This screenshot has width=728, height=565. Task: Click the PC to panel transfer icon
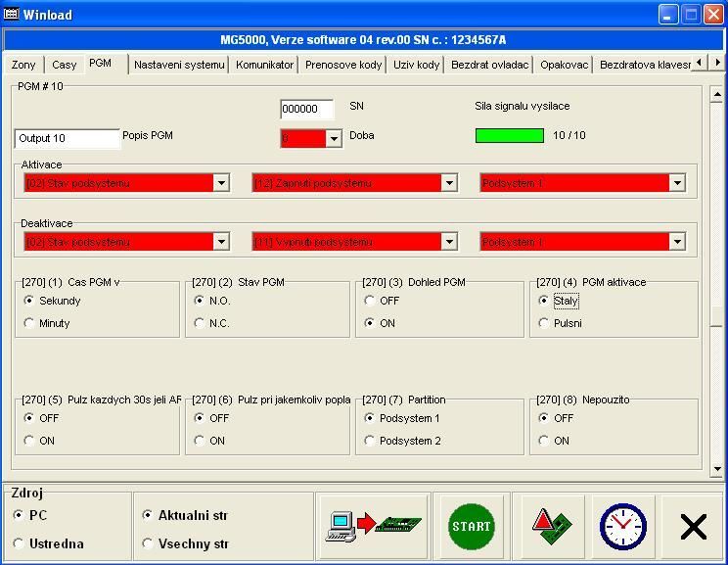pyautogui.click(x=373, y=526)
